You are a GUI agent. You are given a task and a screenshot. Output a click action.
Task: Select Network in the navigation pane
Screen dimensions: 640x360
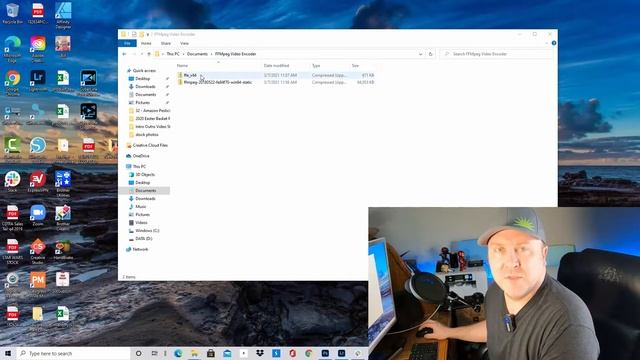(x=140, y=249)
